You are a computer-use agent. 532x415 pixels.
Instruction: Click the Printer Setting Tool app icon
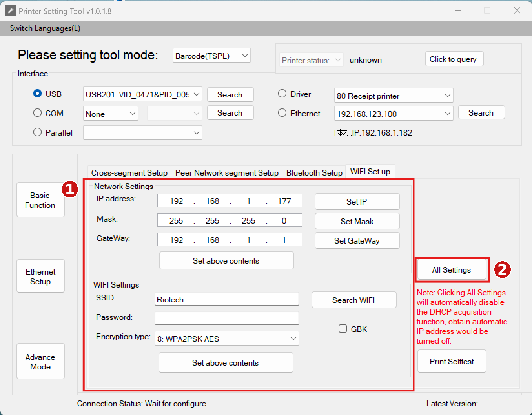[10, 11]
